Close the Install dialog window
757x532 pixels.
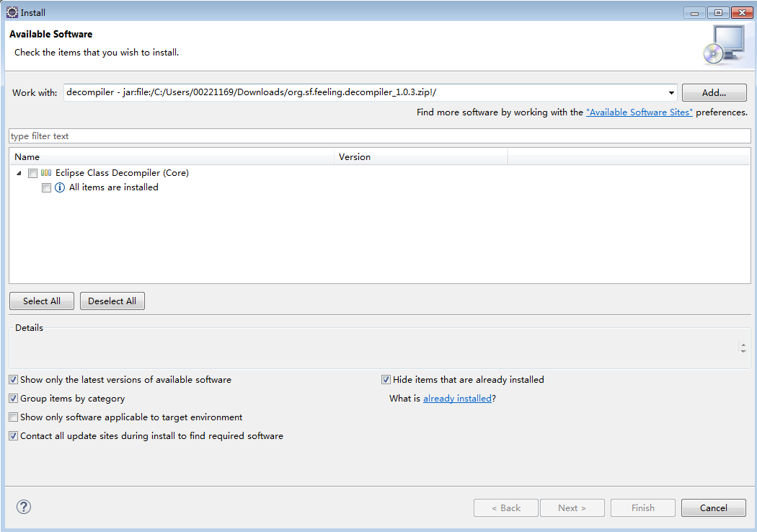(x=742, y=12)
